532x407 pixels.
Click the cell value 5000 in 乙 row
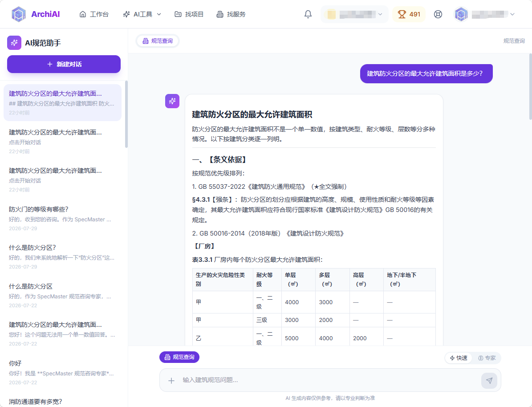[x=292, y=338]
